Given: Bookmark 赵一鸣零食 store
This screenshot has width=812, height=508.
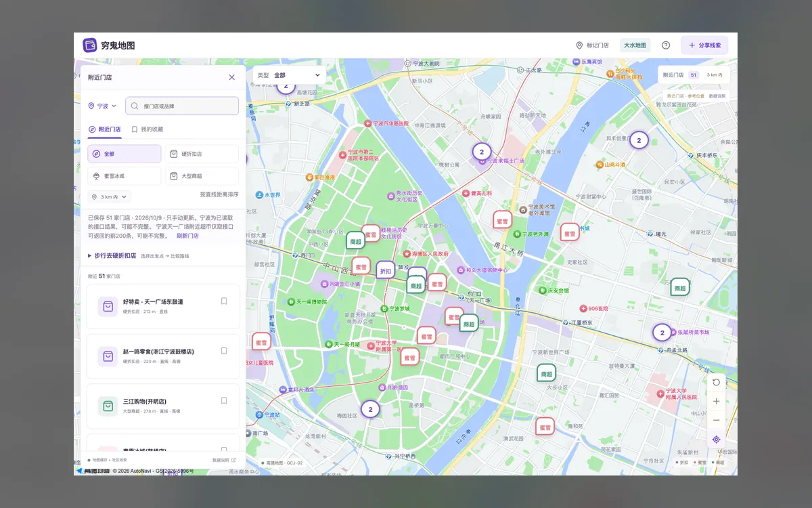Looking at the screenshot, I should pos(224,351).
